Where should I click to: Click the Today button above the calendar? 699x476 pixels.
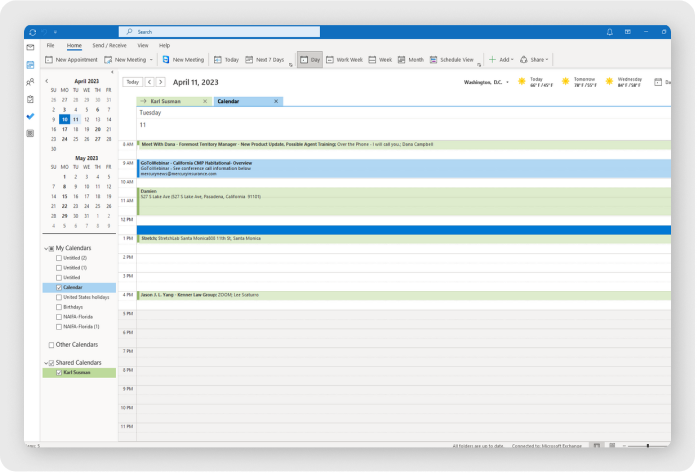[x=132, y=82]
